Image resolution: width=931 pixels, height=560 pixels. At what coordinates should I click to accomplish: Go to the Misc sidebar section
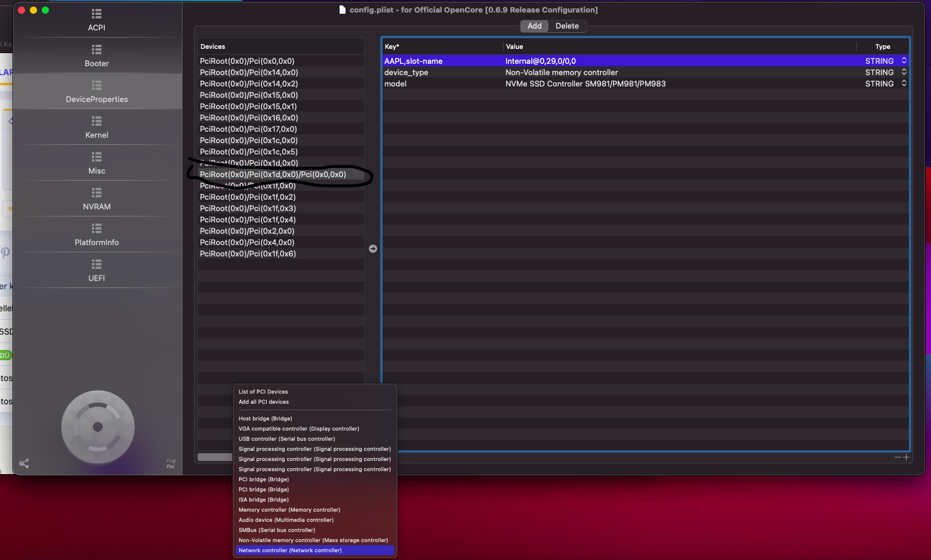(x=97, y=157)
